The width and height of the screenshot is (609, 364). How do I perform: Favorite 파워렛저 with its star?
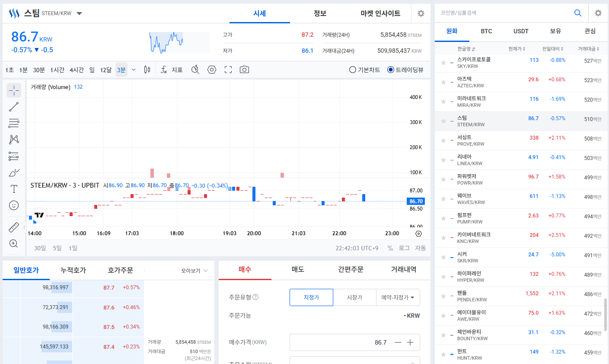(x=443, y=179)
